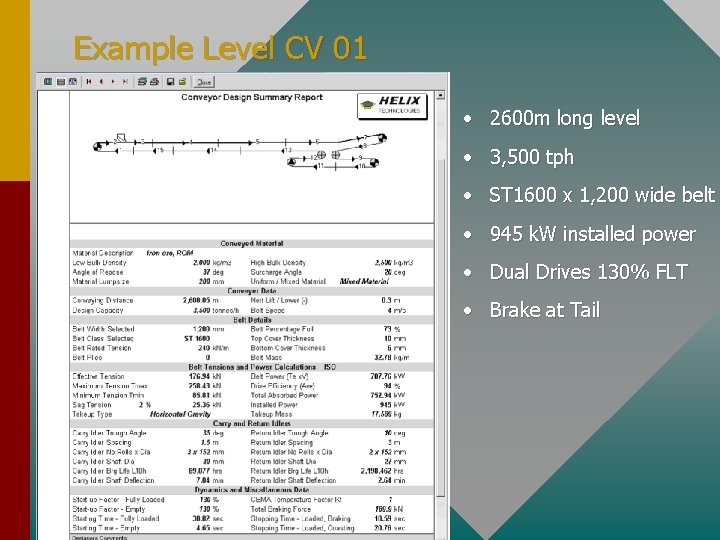Image resolution: width=720 pixels, height=540 pixels.
Task: Click the '2600m long level' bullet
Action: pyautogui.click(x=564, y=118)
